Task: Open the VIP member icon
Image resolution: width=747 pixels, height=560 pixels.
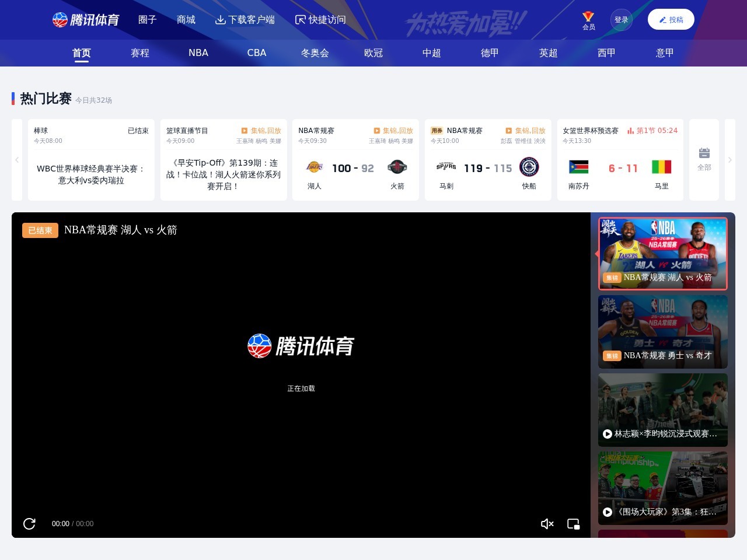Action: pos(588,20)
